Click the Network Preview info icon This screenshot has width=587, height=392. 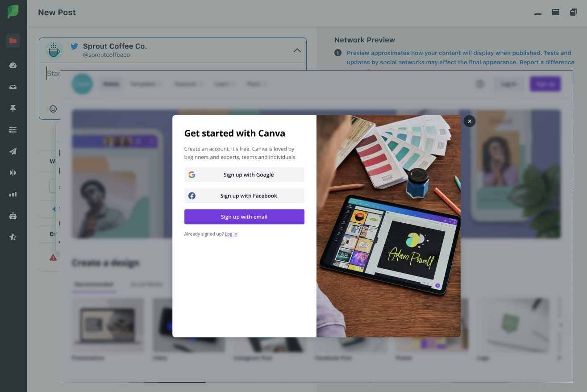(x=338, y=53)
